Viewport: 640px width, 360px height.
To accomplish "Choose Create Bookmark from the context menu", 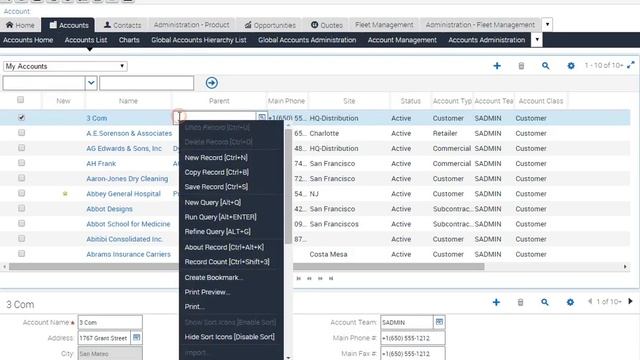I will [213, 278].
